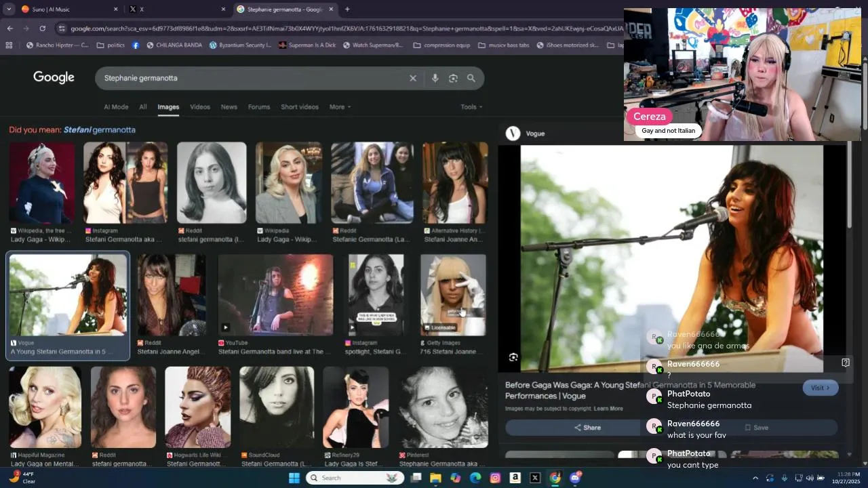Click the Learn More copyright link
Screen dimensions: 868x488
pyautogui.click(x=608, y=409)
